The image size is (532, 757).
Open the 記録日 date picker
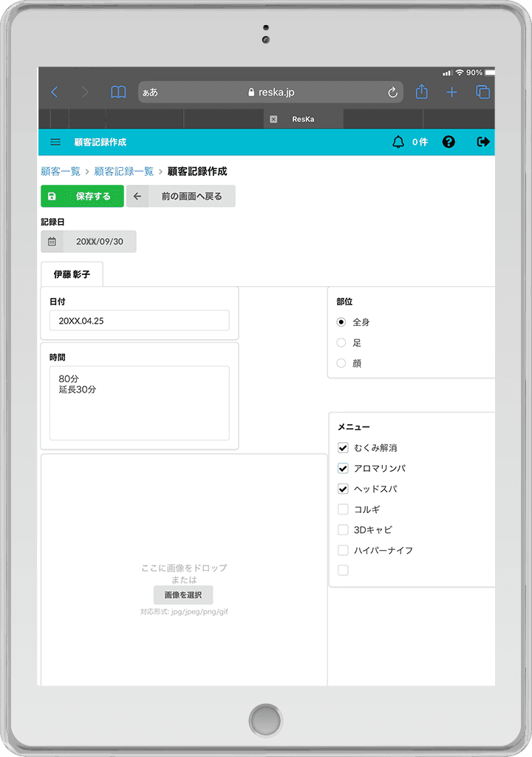[x=89, y=242]
